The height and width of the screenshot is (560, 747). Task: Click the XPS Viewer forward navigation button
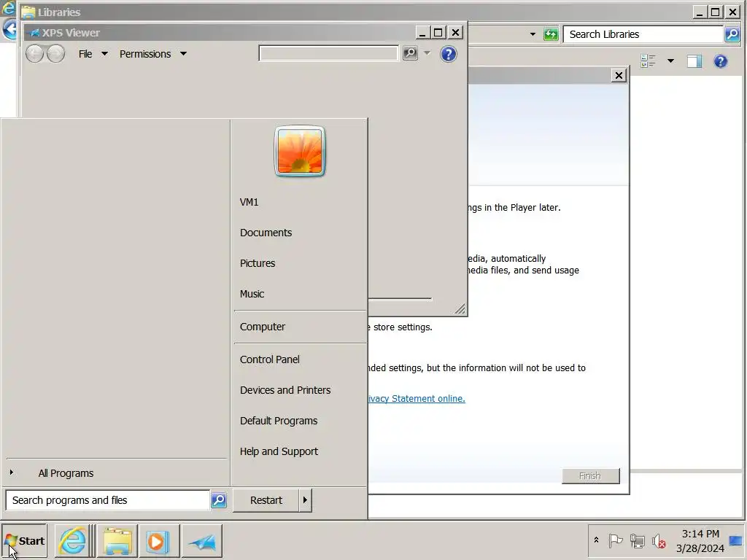[x=55, y=54]
